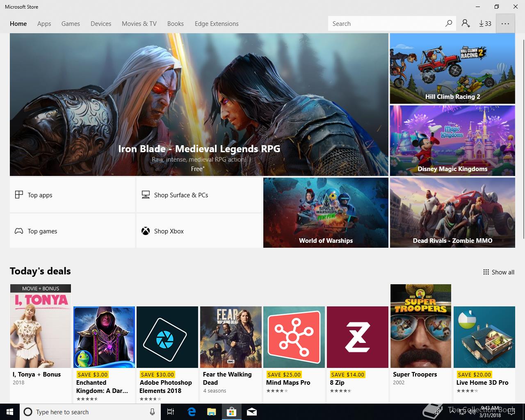Click the Top games button

[73, 231]
